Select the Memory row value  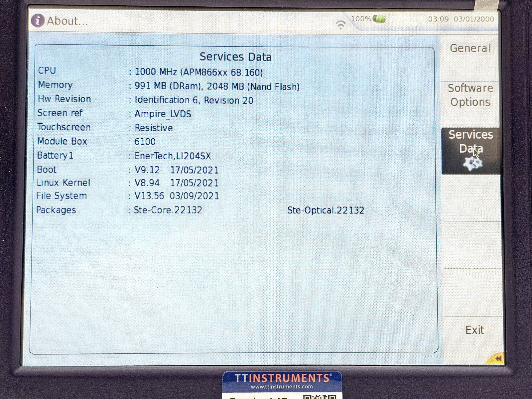217,87
